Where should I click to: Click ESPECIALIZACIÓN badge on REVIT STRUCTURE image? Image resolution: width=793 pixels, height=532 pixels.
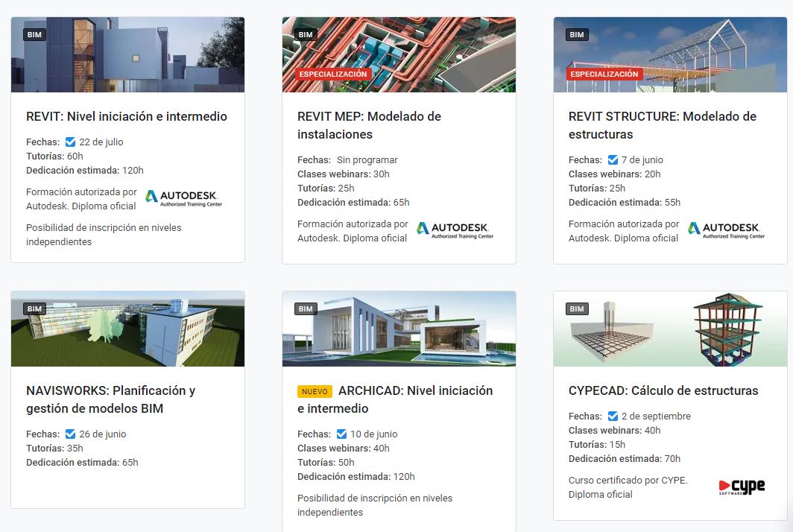604,74
